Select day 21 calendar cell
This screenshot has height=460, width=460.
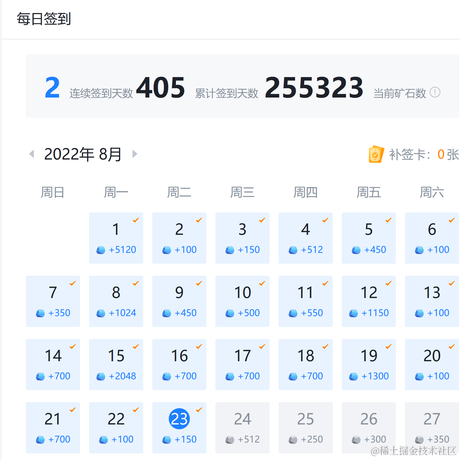pos(53,428)
